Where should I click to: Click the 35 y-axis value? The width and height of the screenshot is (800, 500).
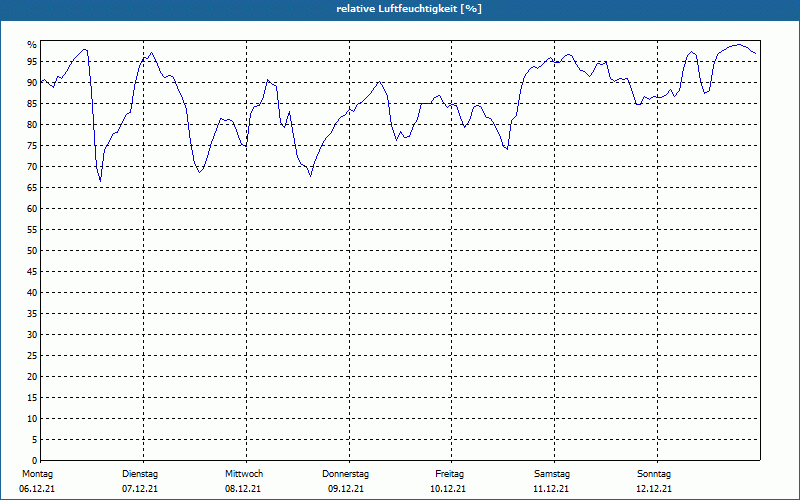point(32,314)
